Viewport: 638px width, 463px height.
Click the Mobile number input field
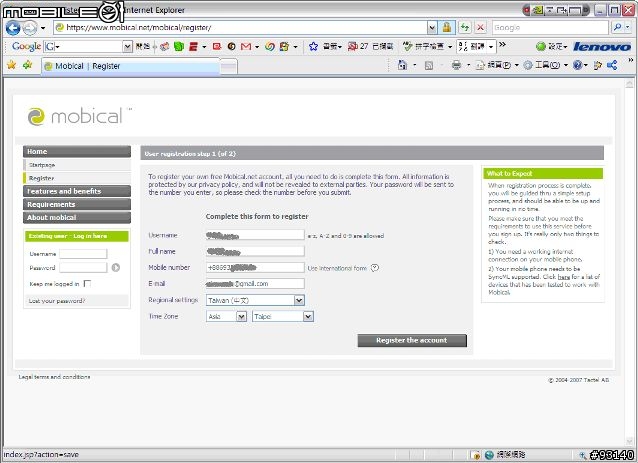[255, 268]
